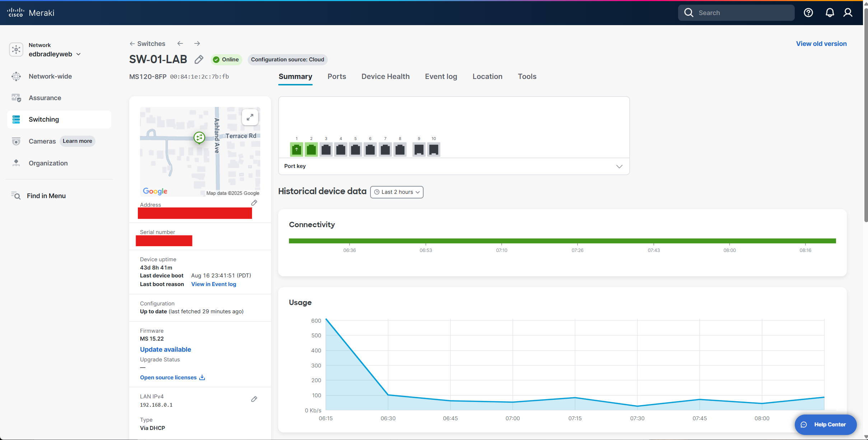Click the Update available link
868x440 pixels.
pyautogui.click(x=165, y=350)
